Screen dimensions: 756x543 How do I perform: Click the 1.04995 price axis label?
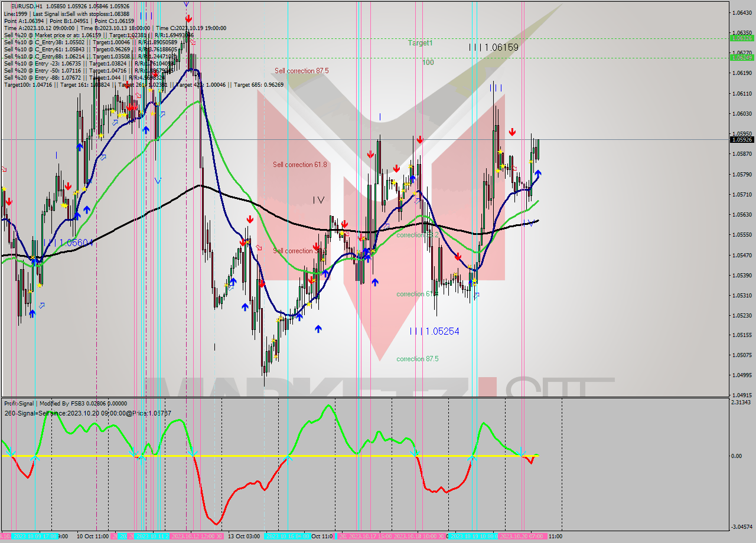[x=742, y=375]
